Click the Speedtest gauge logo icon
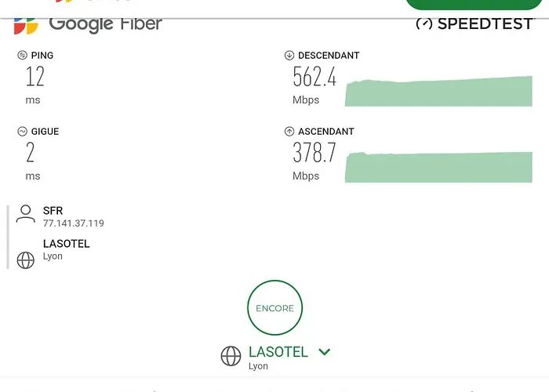This screenshot has height=392, width=549. coord(424,24)
